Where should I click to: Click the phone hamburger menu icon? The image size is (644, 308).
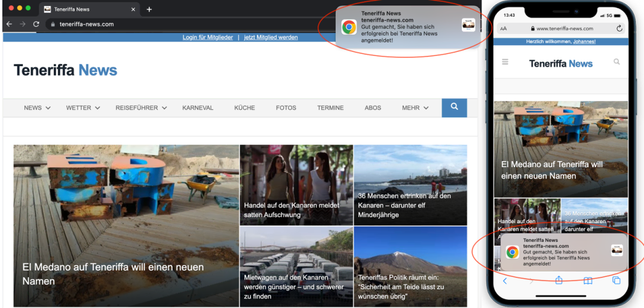point(505,62)
